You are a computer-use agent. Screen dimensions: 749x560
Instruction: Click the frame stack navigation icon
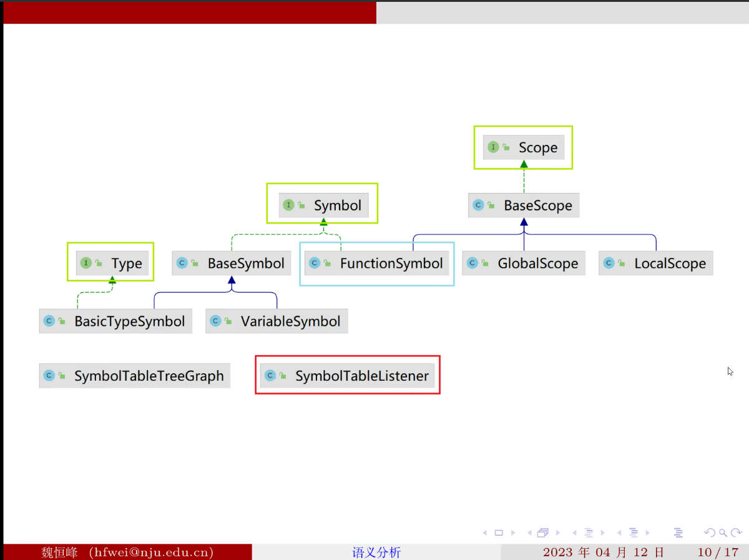point(542,533)
